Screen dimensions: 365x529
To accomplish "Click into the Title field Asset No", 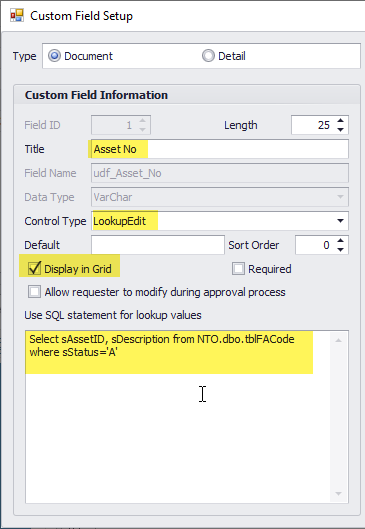I will (220, 149).
